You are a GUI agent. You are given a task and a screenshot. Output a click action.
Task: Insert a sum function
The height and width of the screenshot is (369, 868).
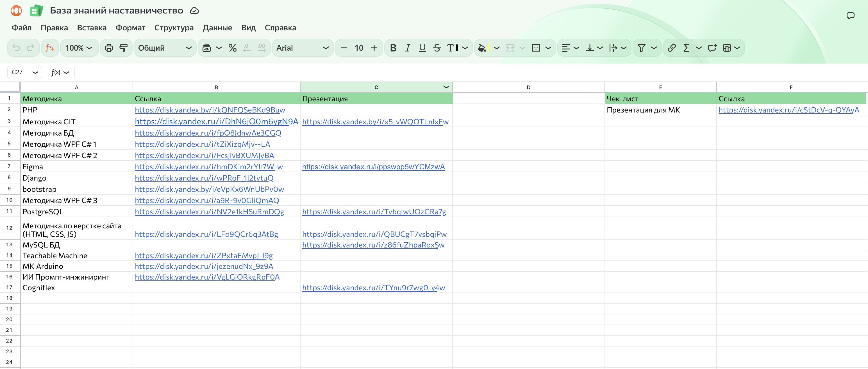click(x=686, y=48)
